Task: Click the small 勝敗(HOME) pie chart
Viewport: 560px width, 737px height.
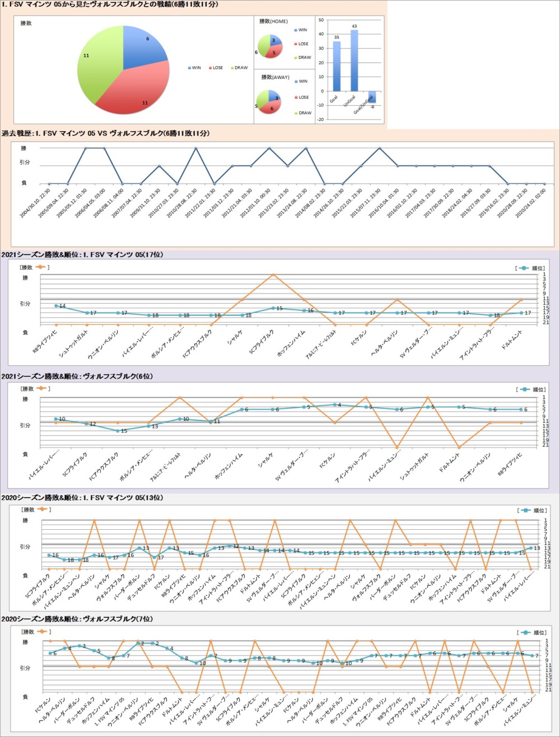Action: coord(269,46)
